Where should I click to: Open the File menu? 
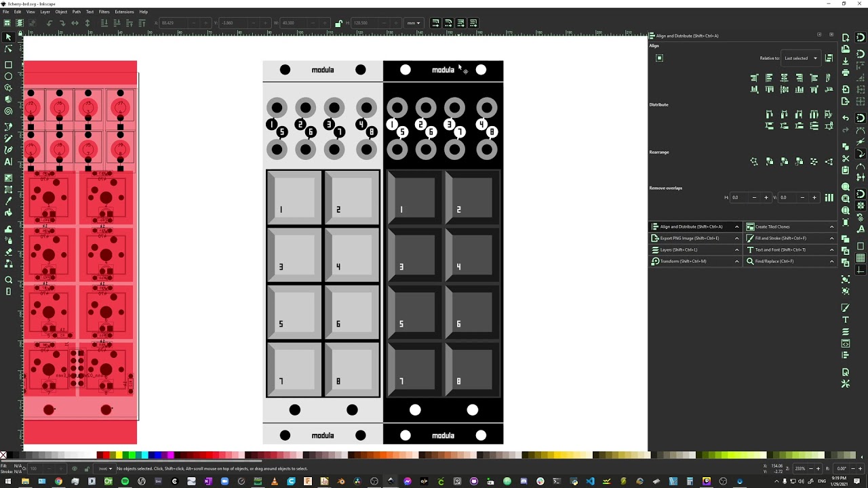point(5,12)
